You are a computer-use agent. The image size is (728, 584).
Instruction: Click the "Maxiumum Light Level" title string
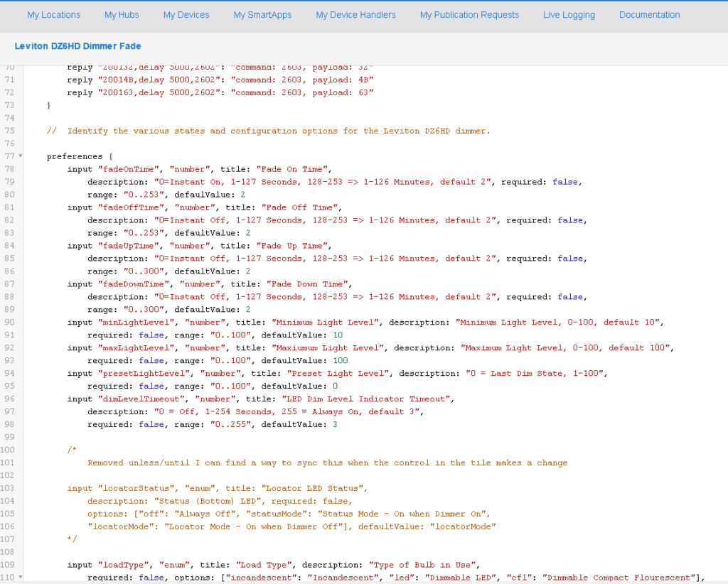pos(328,348)
